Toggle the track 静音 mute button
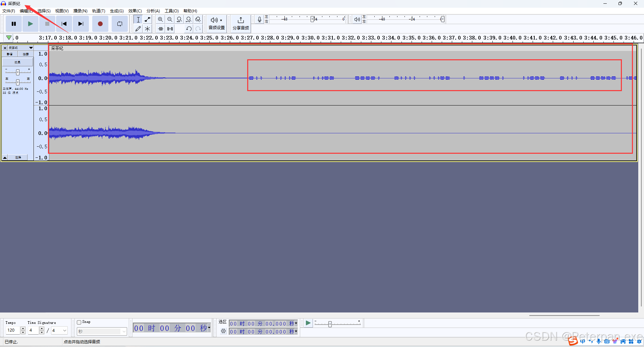Screen dimensions: 644x347 tap(10, 54)
